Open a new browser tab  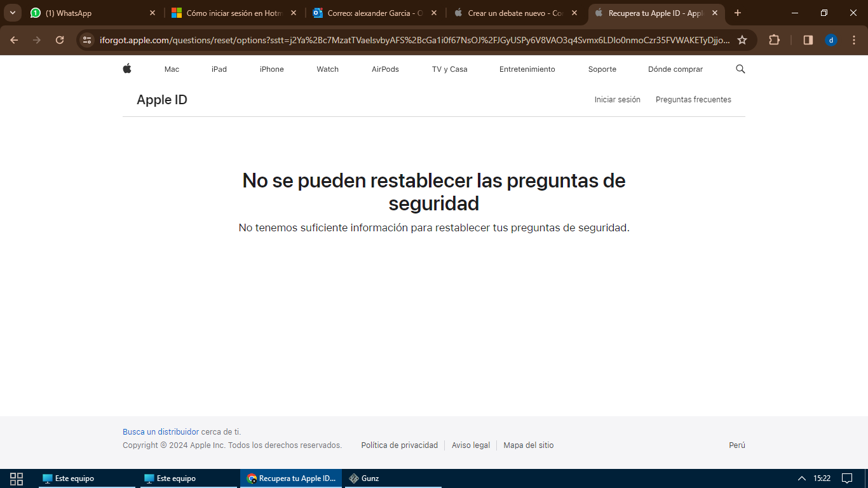pos(738,13)
